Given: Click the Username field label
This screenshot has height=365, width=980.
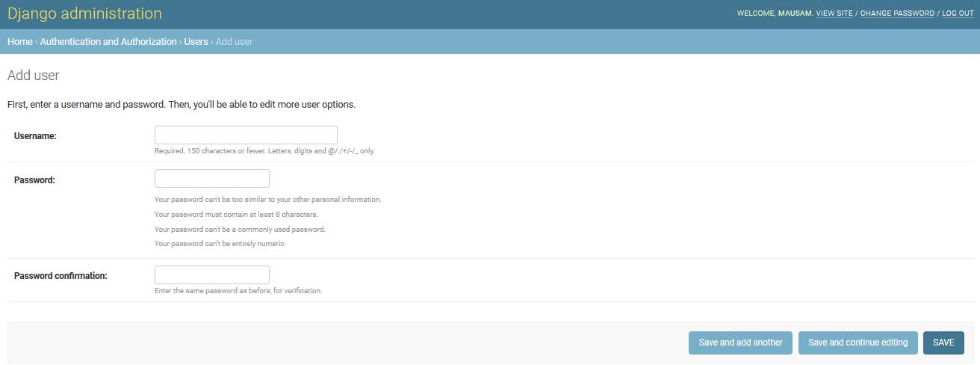Looking at the screenshot, I should click(x=35, y=136).
